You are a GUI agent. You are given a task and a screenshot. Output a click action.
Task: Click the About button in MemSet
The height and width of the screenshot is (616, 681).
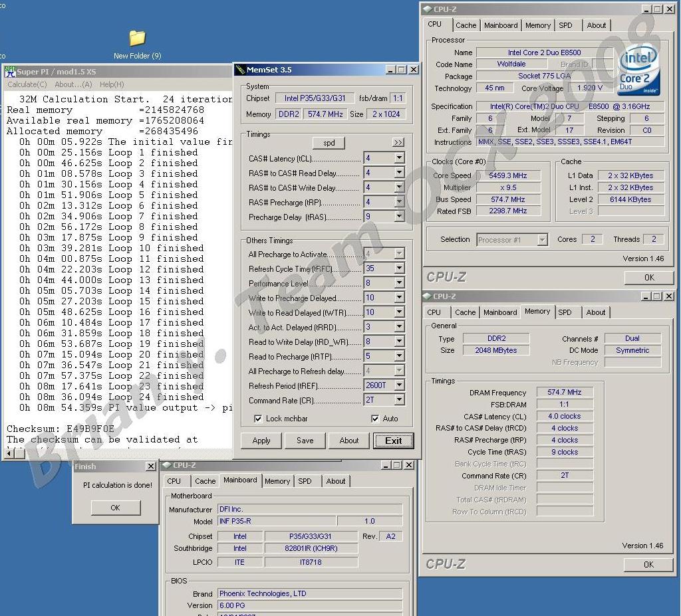click(x=348, y=441)
